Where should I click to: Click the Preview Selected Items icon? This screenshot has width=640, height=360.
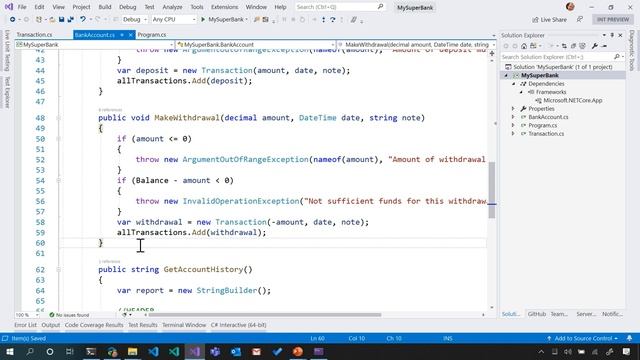click(x=604, y=46)
